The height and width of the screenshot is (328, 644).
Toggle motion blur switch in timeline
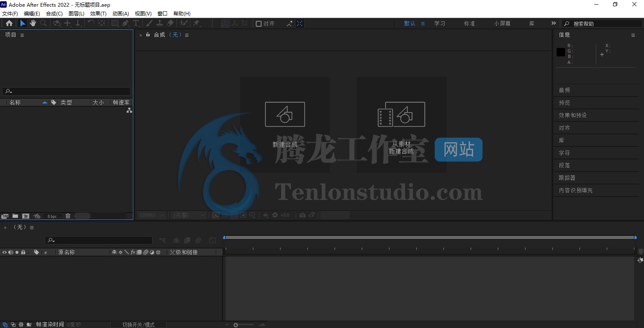[199, 240]
